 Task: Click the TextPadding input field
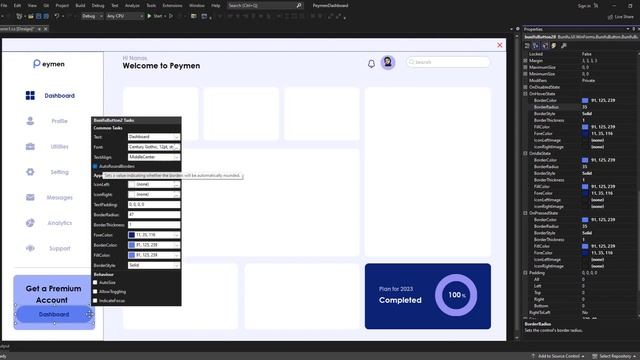(x=154, y=204)
